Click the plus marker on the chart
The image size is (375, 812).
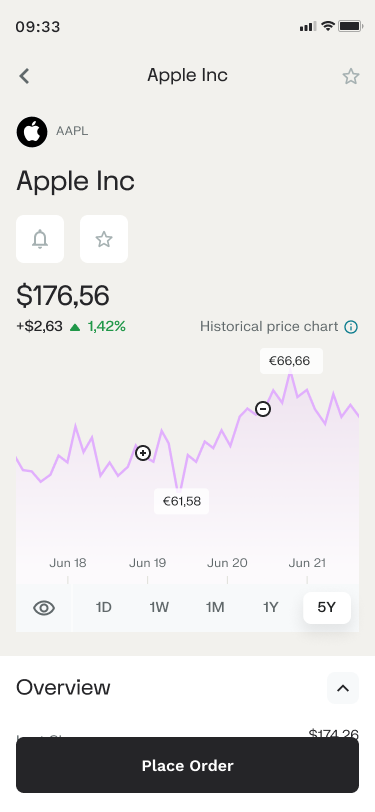tap(143, 453)
